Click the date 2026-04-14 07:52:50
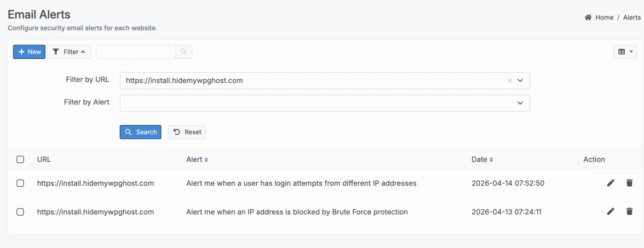This screenshot has height=248, width=644. (508, 183)
